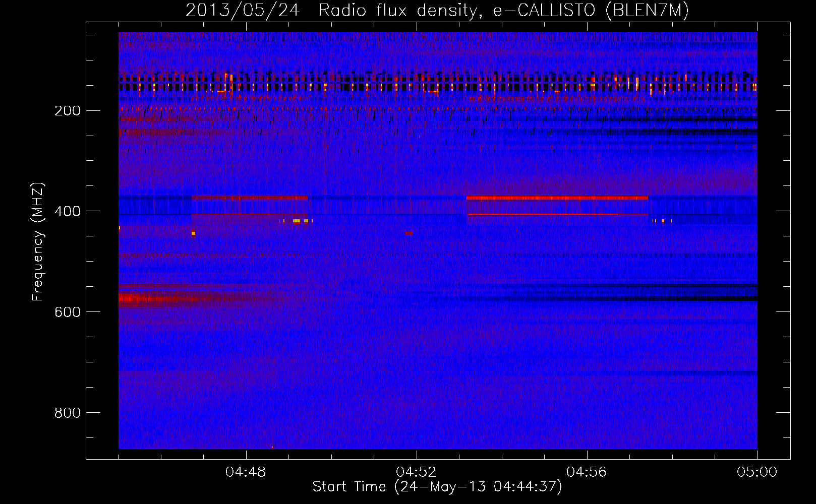
Task: Click the 04:48 time tick label
Action: (246, 472)
